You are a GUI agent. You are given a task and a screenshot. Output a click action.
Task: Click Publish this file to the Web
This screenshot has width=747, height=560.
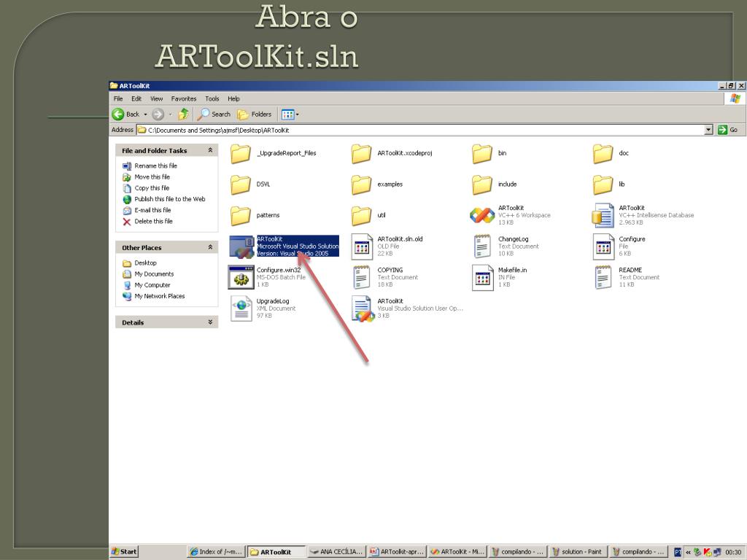(x=164, y=199)
